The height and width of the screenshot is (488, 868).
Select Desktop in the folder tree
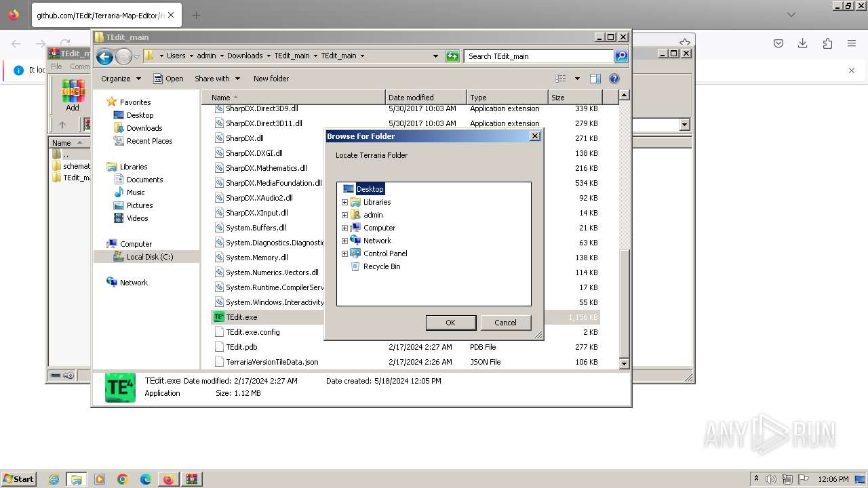(x=370, y=189)
